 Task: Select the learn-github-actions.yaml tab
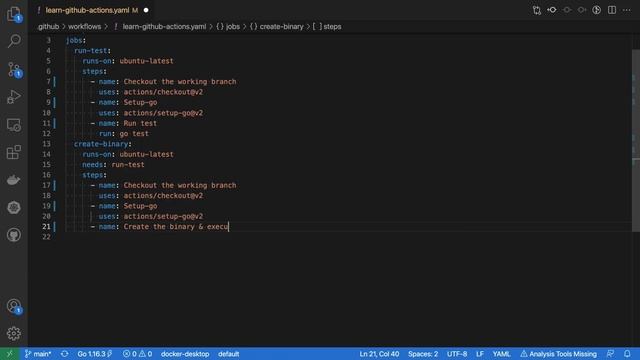point(87,10)
